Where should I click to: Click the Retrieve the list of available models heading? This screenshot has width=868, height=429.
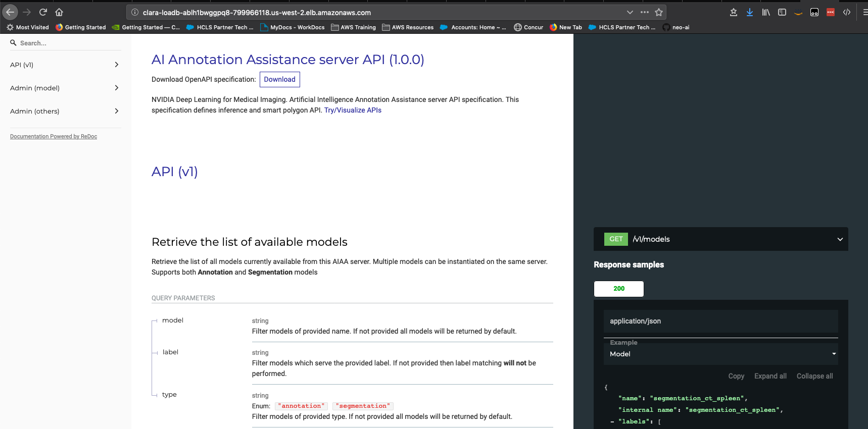click(250, 242)
